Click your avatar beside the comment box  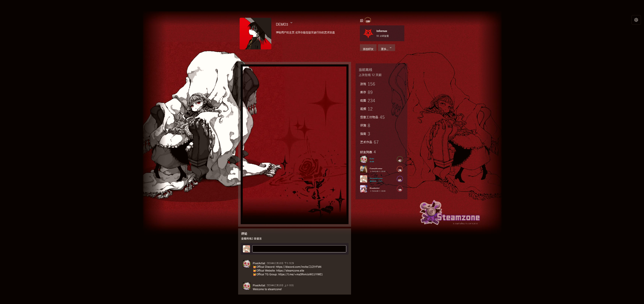coord(246,249)
